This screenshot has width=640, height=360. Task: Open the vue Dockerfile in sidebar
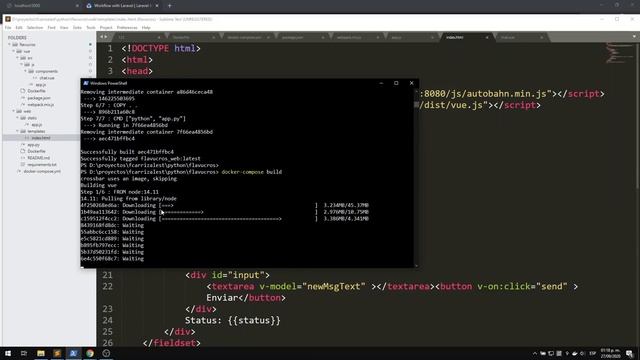click(x=36, y=91)
